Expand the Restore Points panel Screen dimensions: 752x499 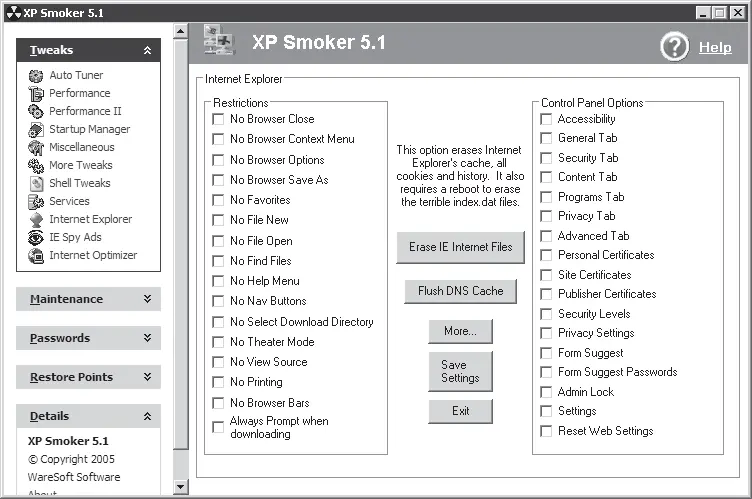click(x=147, y=377)
